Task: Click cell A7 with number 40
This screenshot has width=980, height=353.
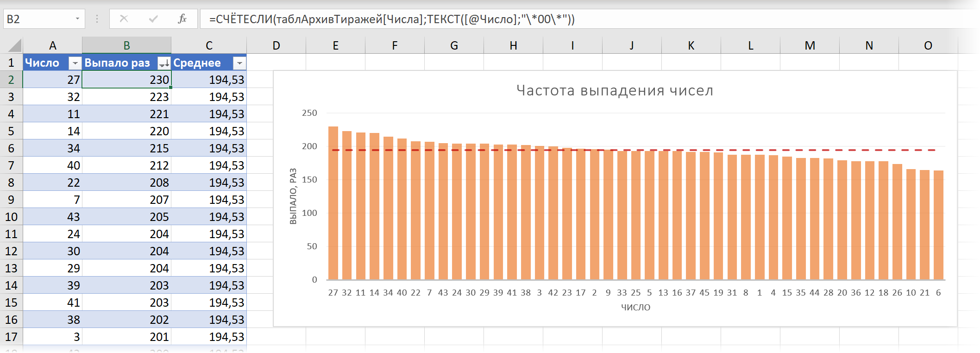Action: pyautogui.click(x=53, y=165)
